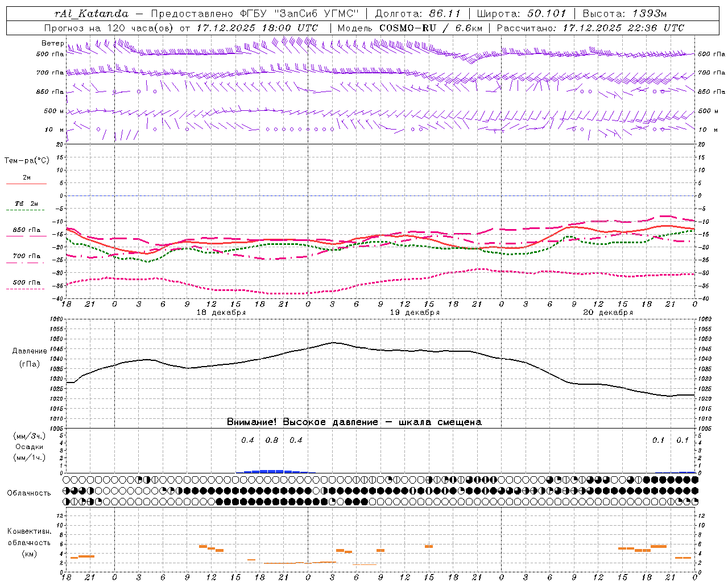Click 1005 on the right pressure axis
The height and width of the screenshot is (582, 728).
pos(705,429)
